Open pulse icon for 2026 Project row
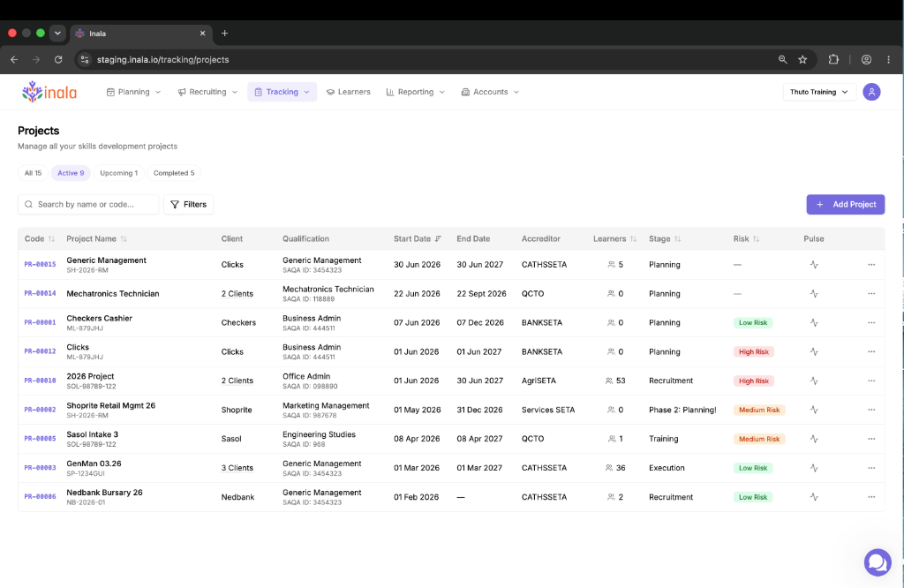This screenshot has width=904, height=588. point(813,381)
